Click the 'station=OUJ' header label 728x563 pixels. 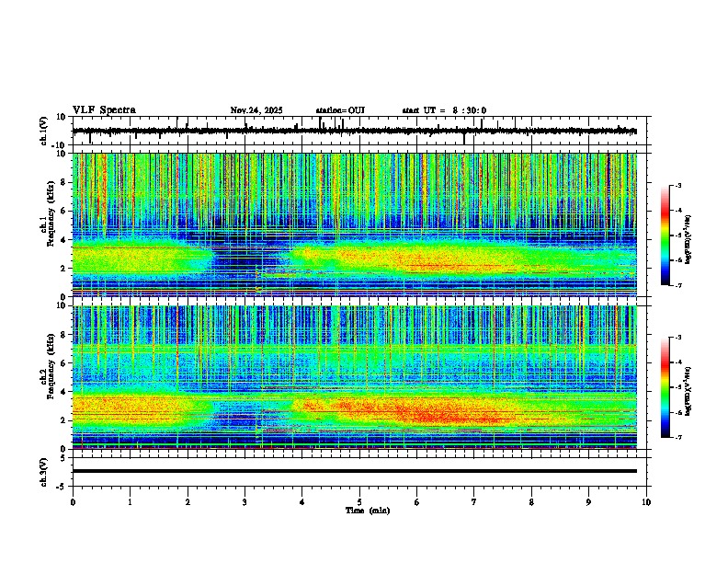point(340,110)
